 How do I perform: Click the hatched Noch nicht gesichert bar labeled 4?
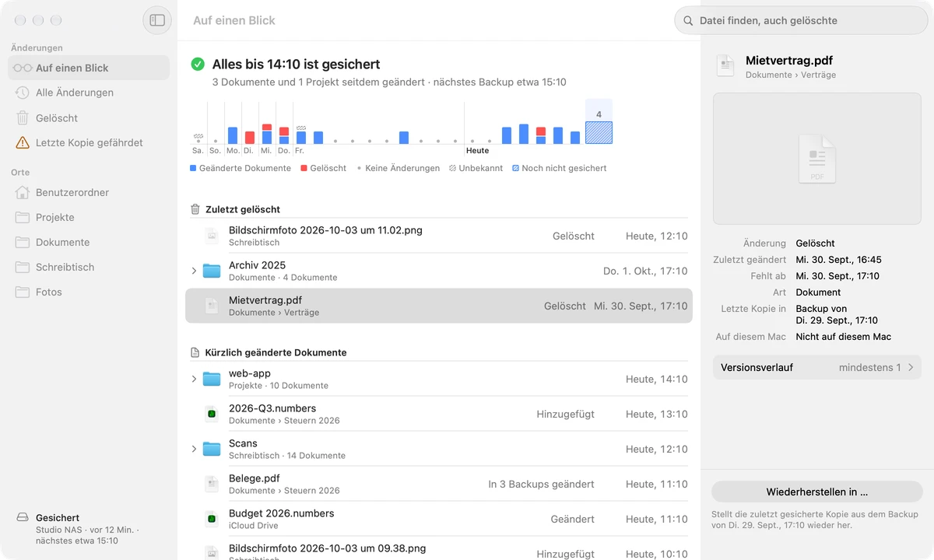(x=599, y=132)
